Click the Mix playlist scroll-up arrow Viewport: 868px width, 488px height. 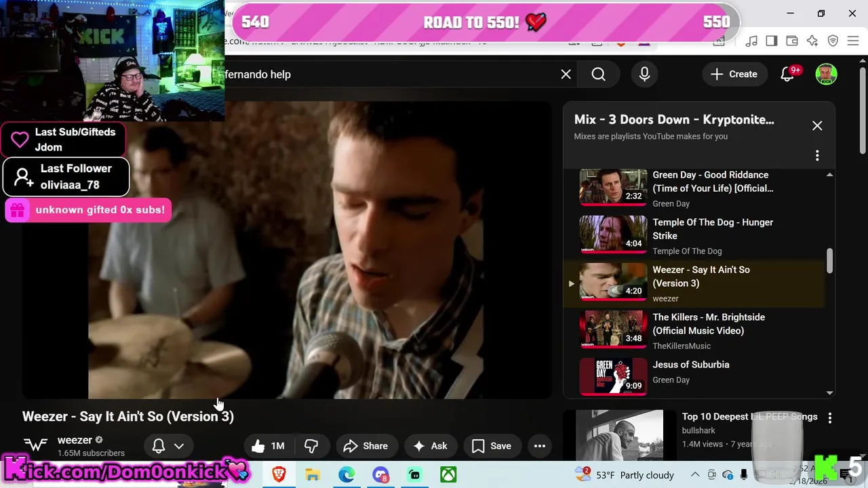point(829,175)
